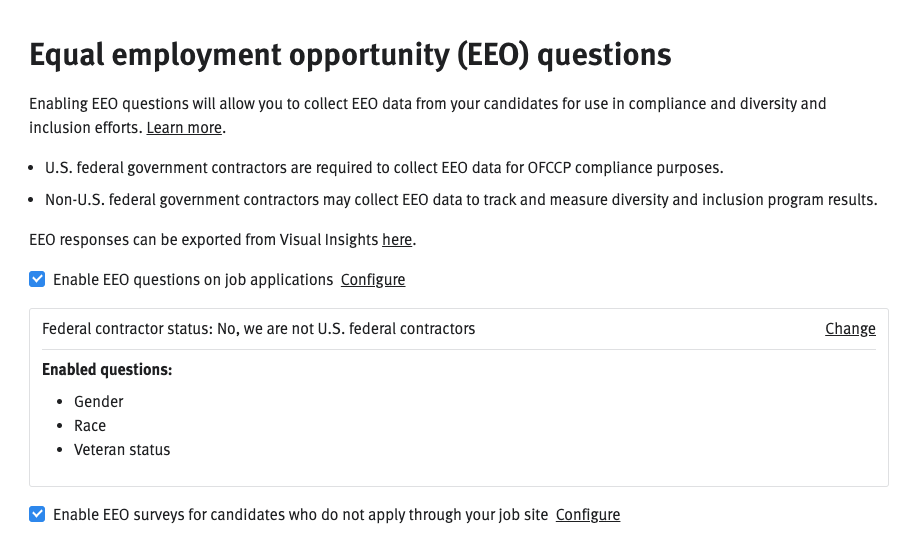
Task: Open the Learn more link
Action: (184, 128)
